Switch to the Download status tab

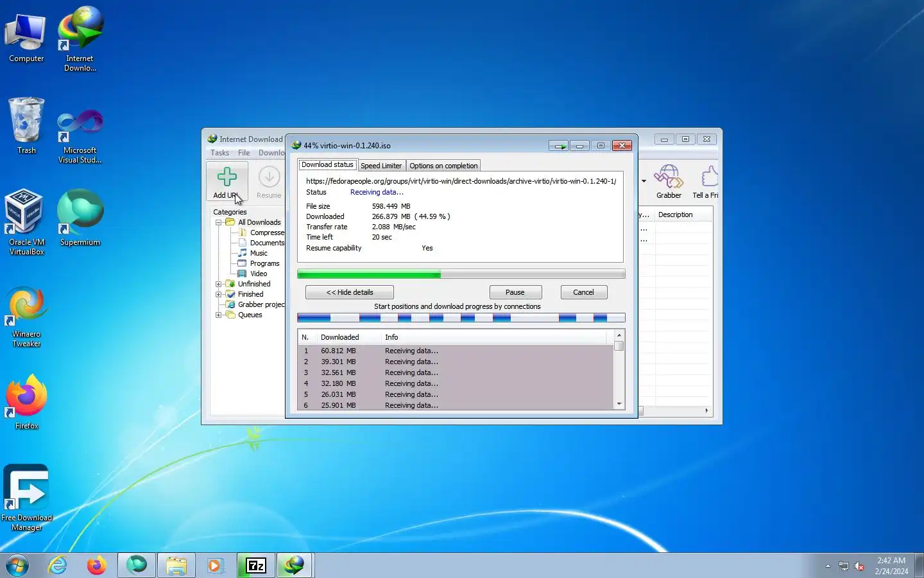(327, 165)
